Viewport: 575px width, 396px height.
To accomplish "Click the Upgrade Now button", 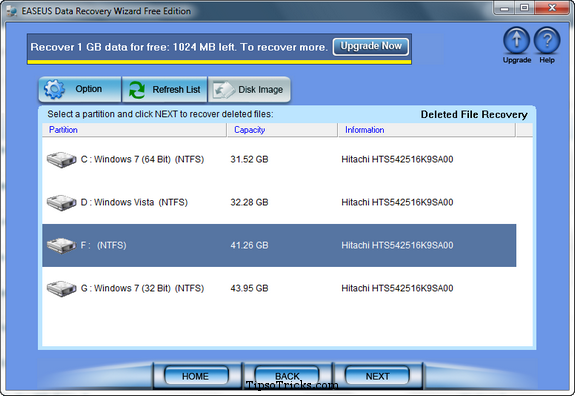I will point(371,47).
